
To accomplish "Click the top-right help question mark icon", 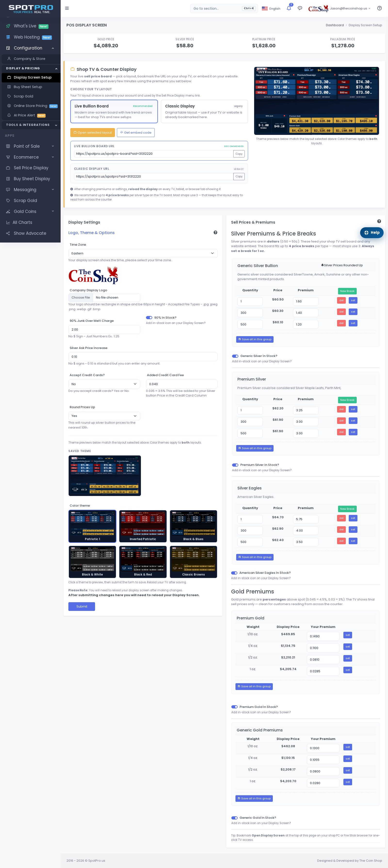I will click(x=379, y=8).
